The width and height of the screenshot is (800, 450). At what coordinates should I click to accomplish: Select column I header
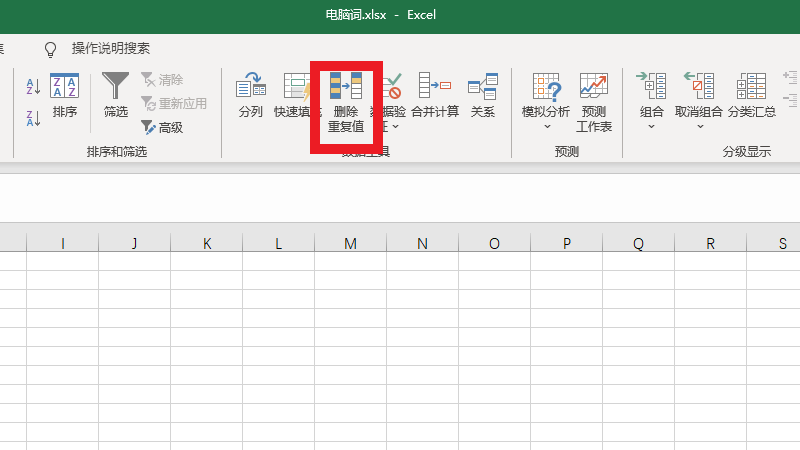pos(62,243)
